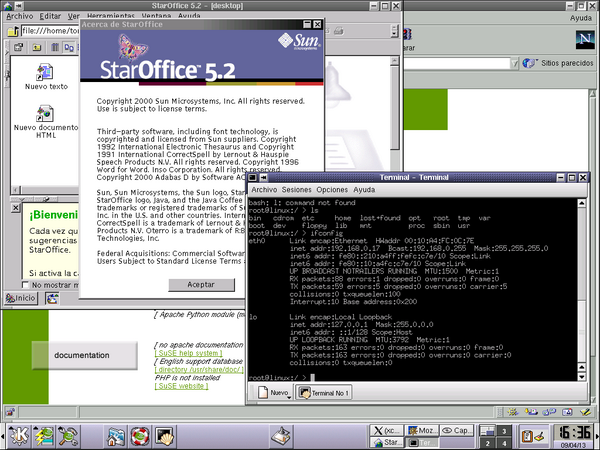The height and width of the screenshot is (450, 600).
Task: Switch to X (xc... task in taskbar
Action: 386,430
